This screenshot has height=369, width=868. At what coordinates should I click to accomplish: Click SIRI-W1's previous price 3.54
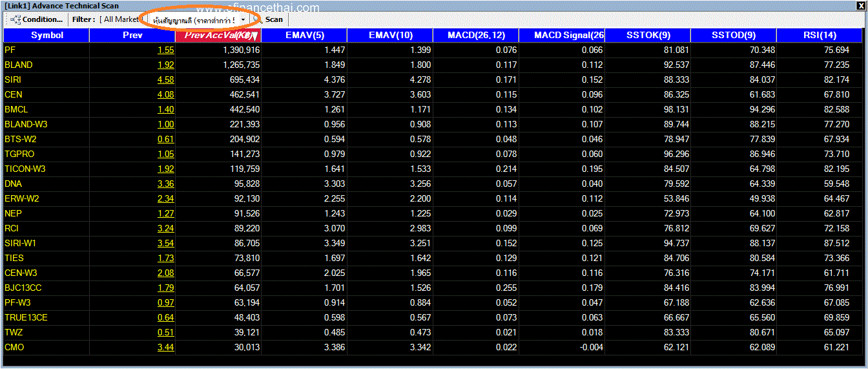pyautogui.click(x=165, y=243)
